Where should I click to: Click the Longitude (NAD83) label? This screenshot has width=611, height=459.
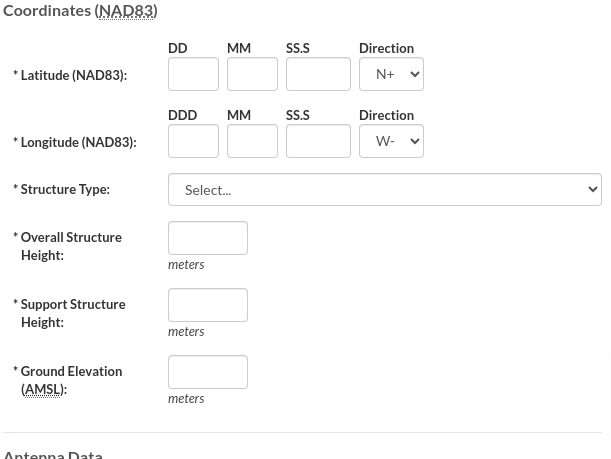click(x=78, y=142)
